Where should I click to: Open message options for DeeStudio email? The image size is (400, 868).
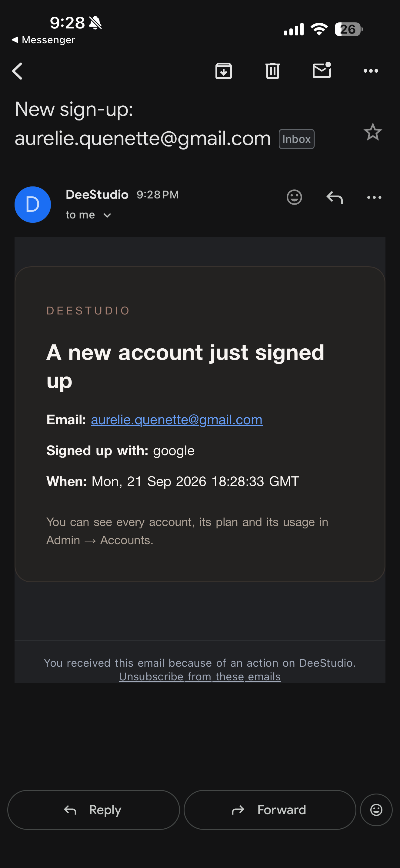374,197
